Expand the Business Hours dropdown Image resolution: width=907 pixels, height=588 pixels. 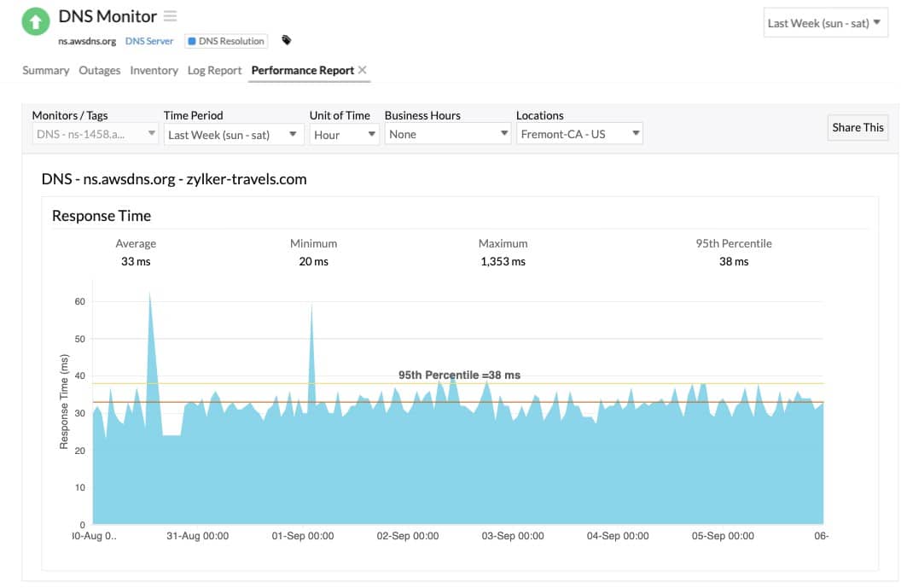click(448, 134)
